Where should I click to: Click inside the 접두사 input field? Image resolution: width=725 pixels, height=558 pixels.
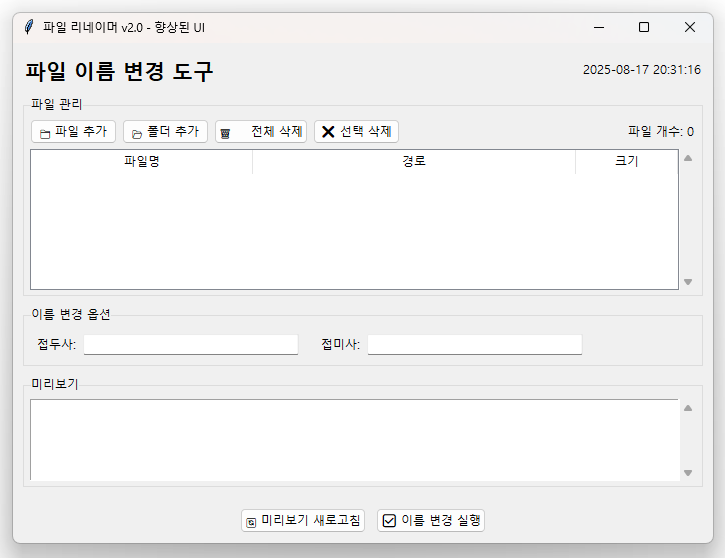pos(190,344)
